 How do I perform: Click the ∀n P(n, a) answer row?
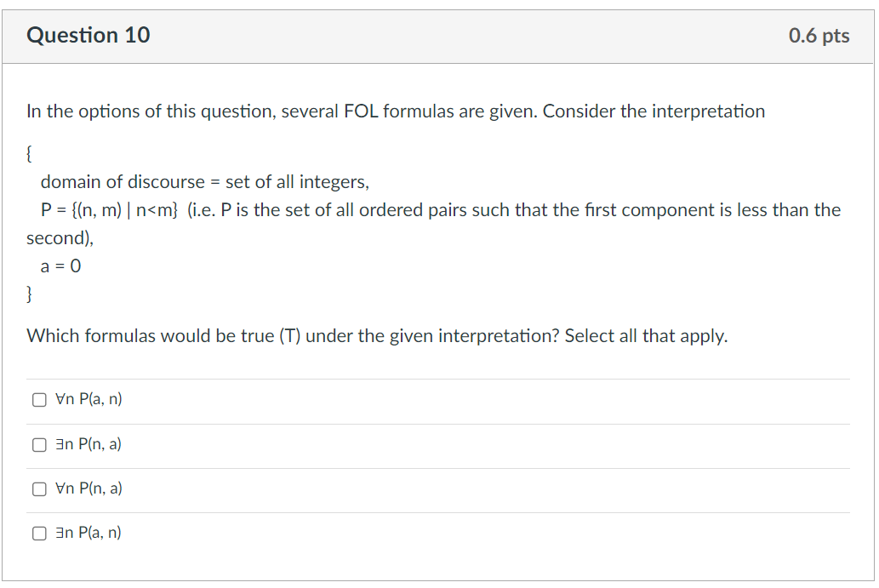(88, 488)
